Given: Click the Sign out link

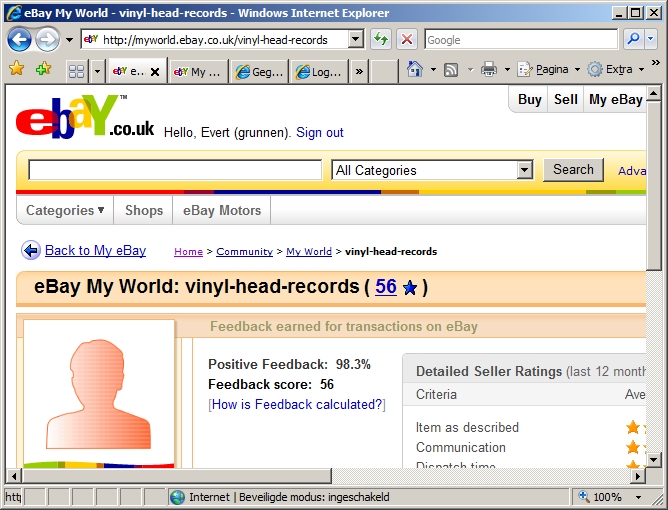Looking at the screenshot, I should (320, 133).
